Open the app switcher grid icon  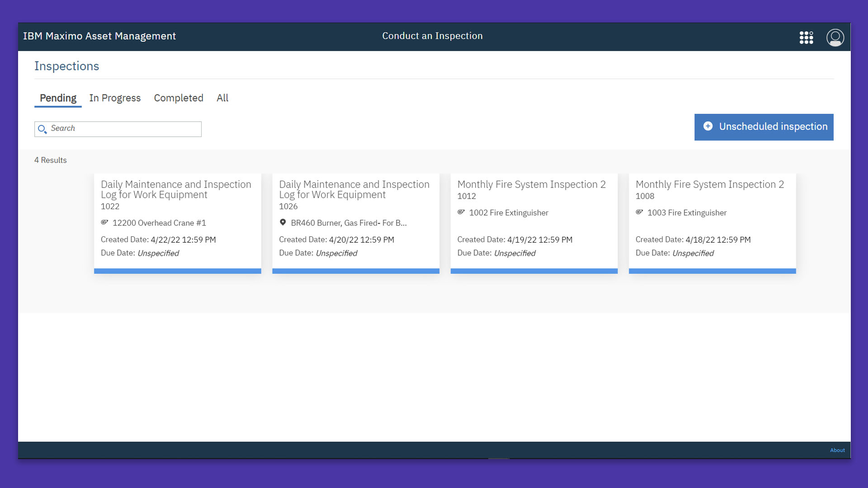point(806,38)
